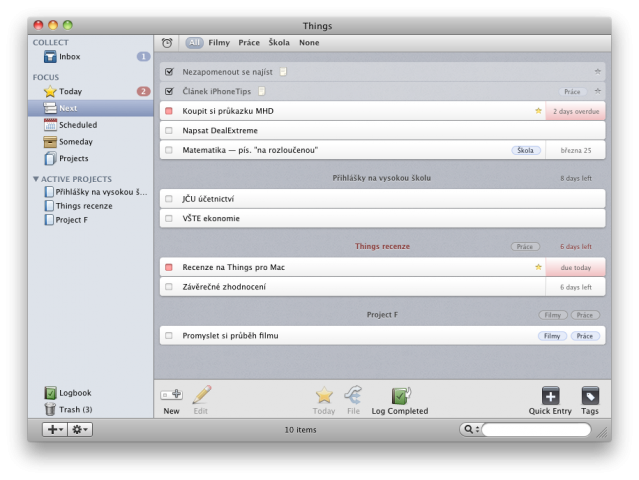
Task: Open the Inbox list icon
Action: point(50,57)
